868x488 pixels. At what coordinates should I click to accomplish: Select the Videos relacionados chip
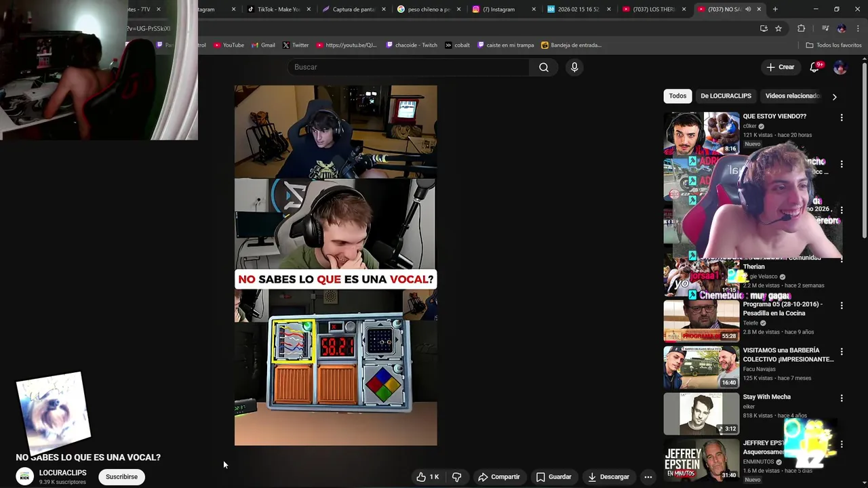click(792, 96)
